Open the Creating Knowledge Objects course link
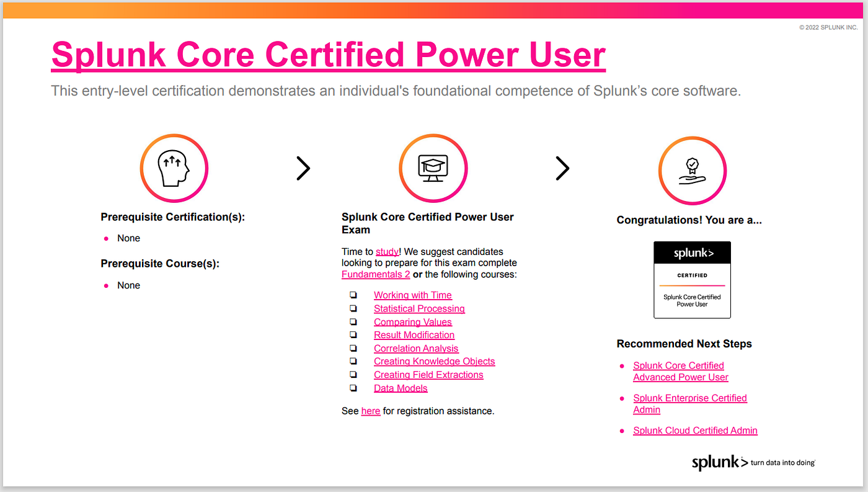This screenshot has height=492, width=868. tap(435, 361)
